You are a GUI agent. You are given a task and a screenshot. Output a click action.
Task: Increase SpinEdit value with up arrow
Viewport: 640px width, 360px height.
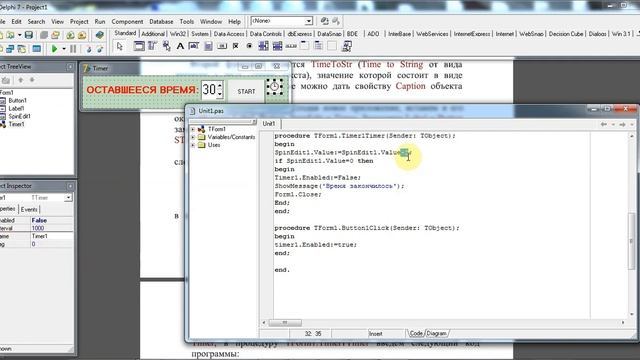220,86
